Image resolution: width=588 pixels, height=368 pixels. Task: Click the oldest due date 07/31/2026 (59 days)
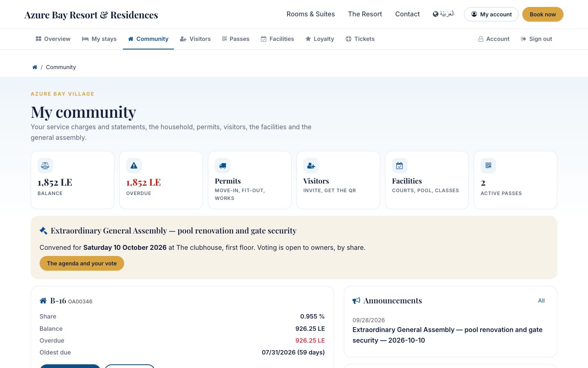pyautogui.click(x=293, y=352)
